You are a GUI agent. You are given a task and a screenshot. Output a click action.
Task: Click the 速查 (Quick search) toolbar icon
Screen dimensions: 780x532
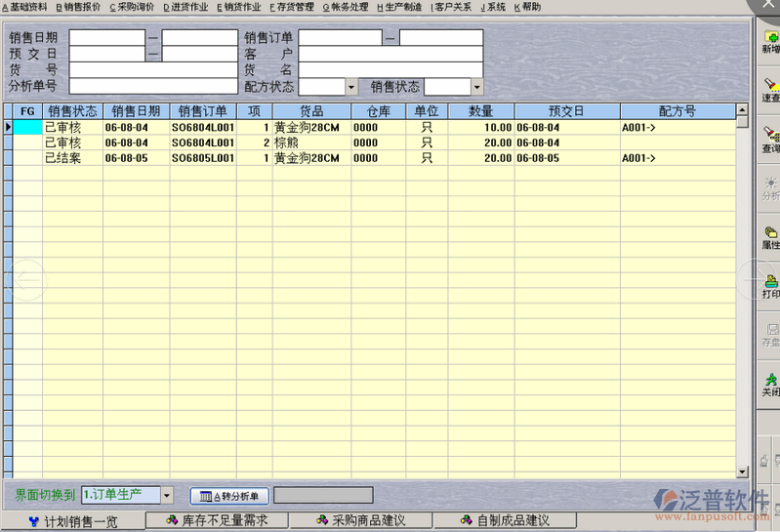[x=771, y=90]
